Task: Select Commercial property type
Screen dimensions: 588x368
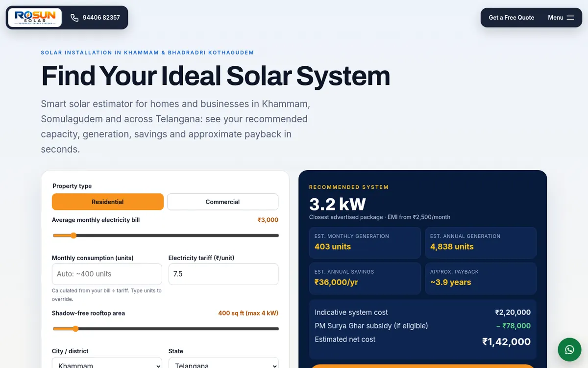Action: tap(222, 202)
